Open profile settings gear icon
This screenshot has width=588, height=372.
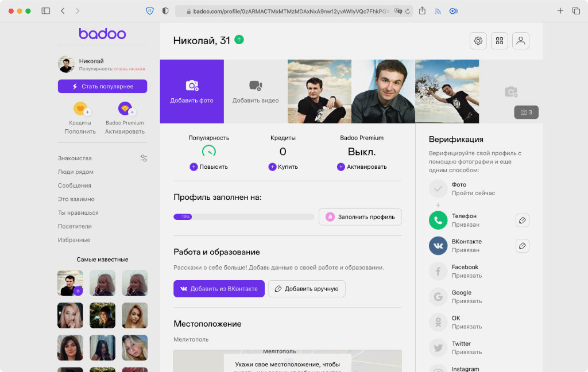pos(478,41)
